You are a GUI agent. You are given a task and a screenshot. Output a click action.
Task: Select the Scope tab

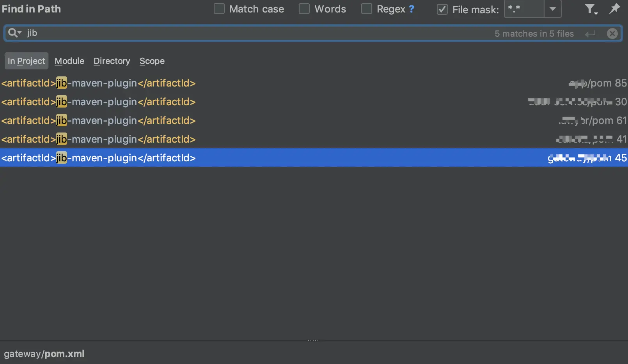click(152, 61)
